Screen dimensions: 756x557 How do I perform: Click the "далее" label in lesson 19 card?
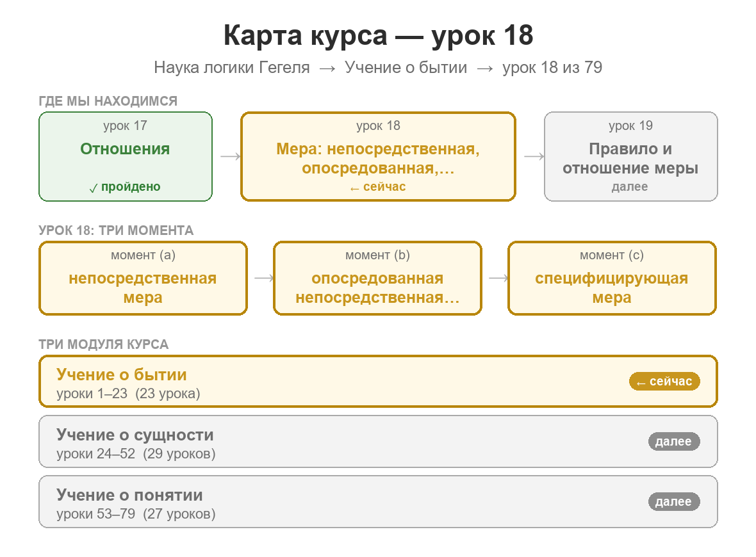630,187
